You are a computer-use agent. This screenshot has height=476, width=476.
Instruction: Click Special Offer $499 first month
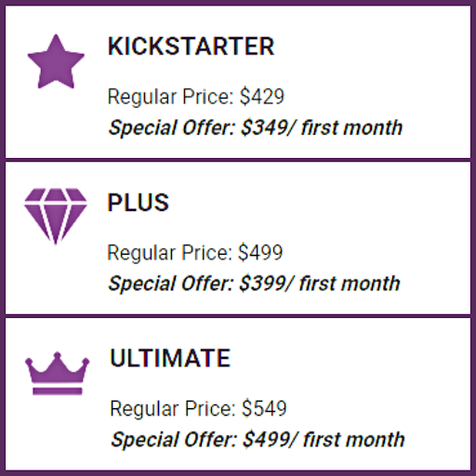[x=258, y=440]
